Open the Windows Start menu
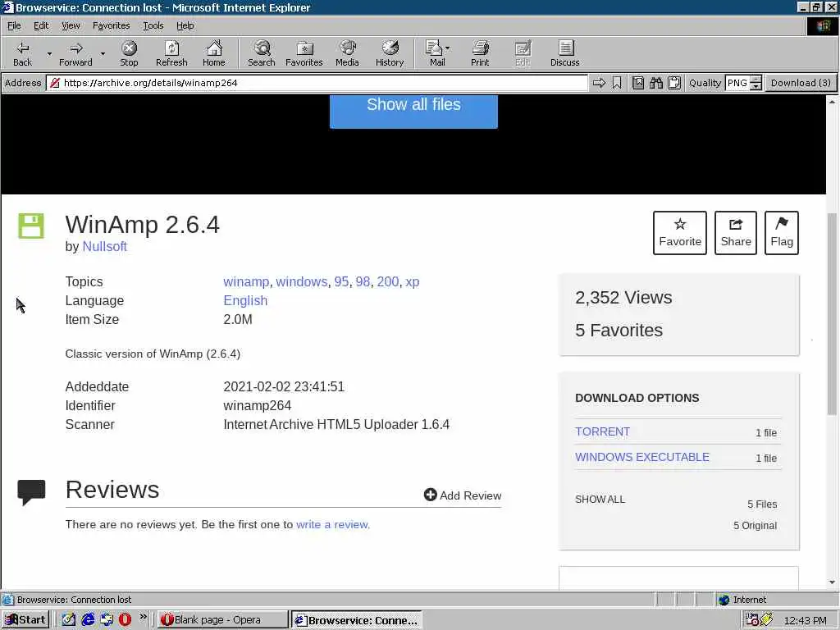The width and height of the screenshot is (840, 630). 25,620
